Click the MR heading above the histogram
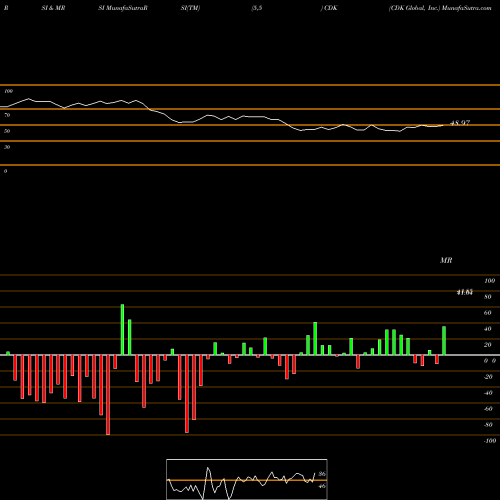The width and height of the screenshot is (500, 500). coord(446,260)
